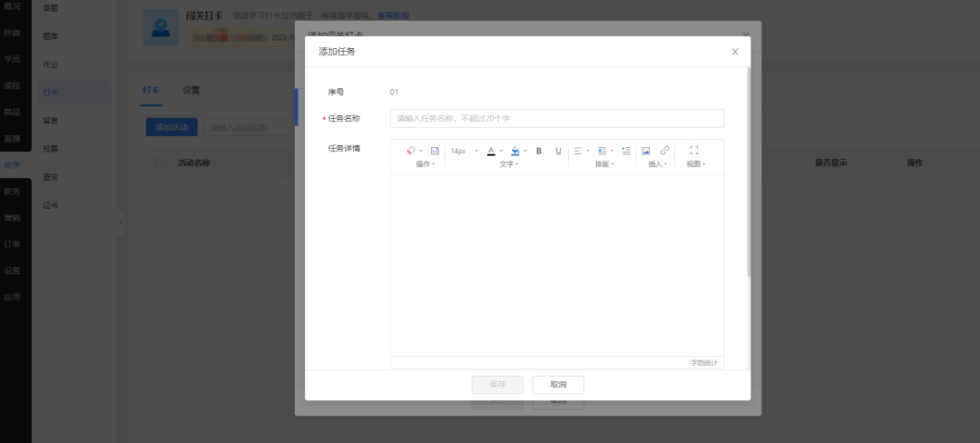Toggle bold formatting in the editor
980x443 pixels.
pyautogui.click(x=539, y=151)
